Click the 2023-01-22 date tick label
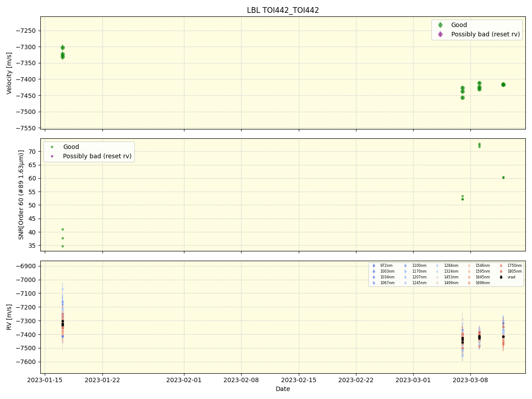Image resolution: width=532 pixels, height=399 pixels. [x=102, y=380]
